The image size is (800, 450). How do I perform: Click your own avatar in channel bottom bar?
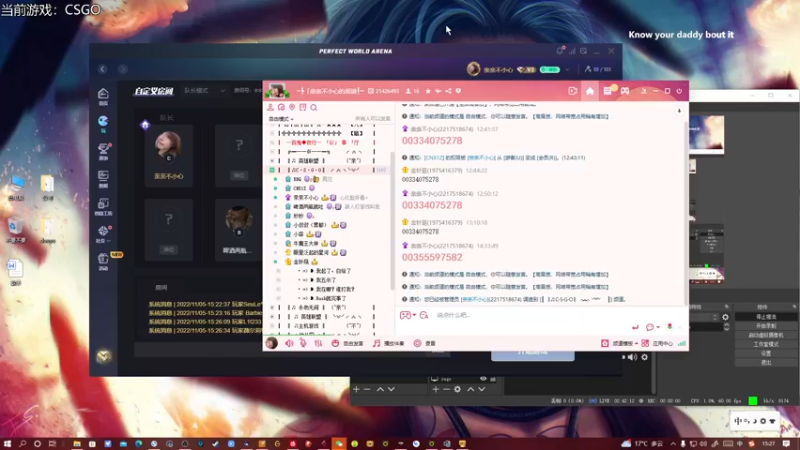coord(271,343)
